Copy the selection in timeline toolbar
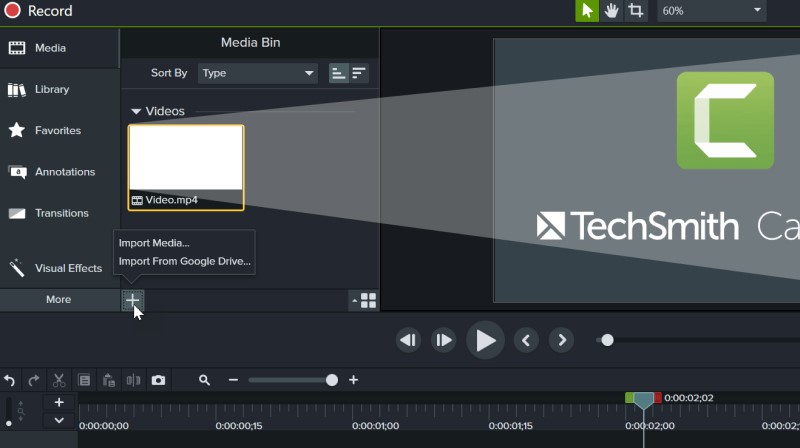Image resolution: width=800 pixels, height=448 pixels. coord(84,380)
